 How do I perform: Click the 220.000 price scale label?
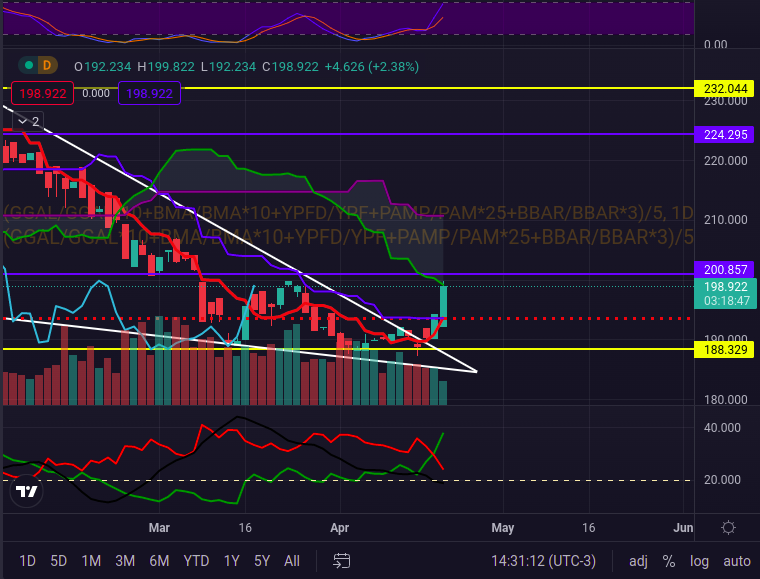(x=726, y=161)
